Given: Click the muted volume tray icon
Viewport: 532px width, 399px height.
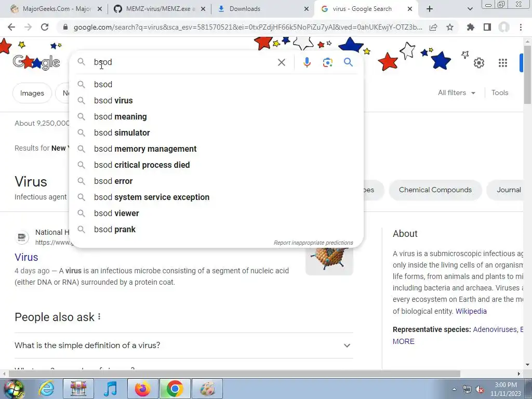Looking at the screenshot, I should (480, 390).
